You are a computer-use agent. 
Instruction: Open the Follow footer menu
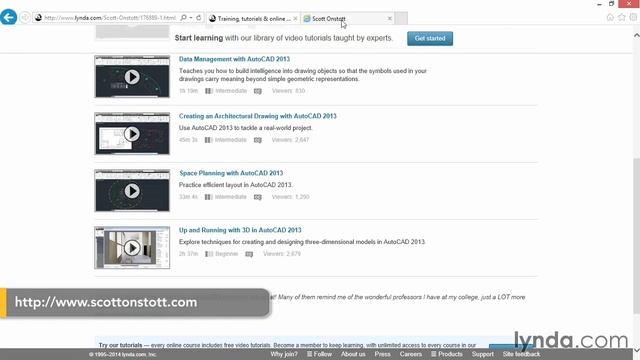tap(320, 354)
